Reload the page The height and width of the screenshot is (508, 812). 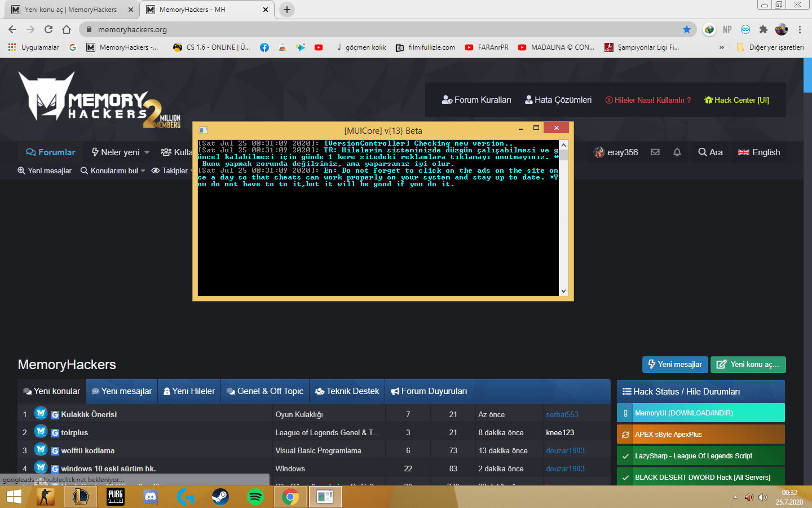pyautogui.click(x=48, y=29)
